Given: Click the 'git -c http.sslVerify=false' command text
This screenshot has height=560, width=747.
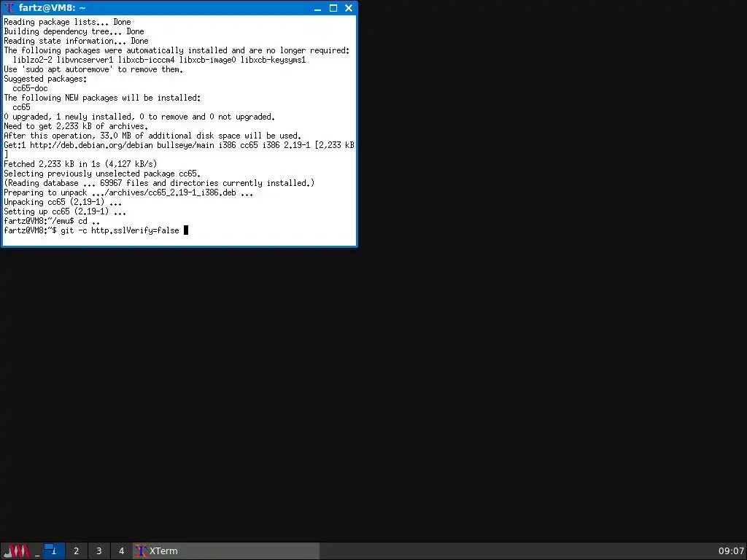Looking at the screenshot, I should pyautogui.click(x=120, y=230).
